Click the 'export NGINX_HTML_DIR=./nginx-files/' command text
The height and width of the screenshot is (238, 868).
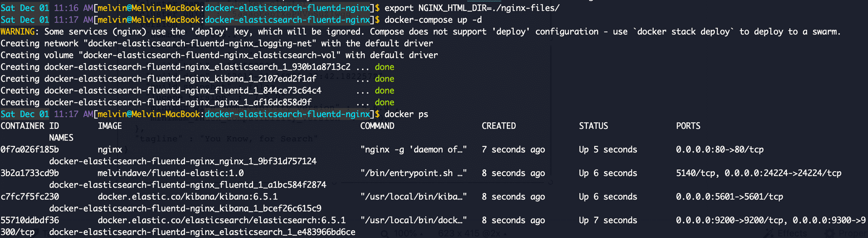tap(472, 8)
